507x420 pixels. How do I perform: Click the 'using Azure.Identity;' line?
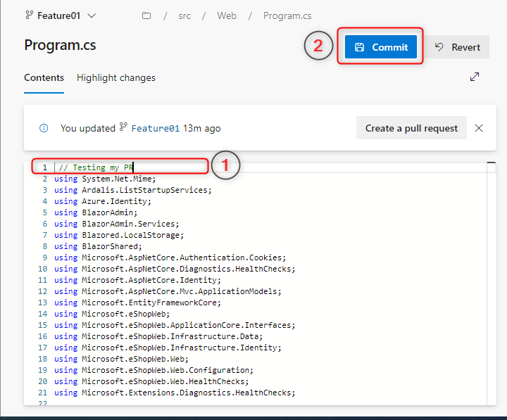click(103, 201)
